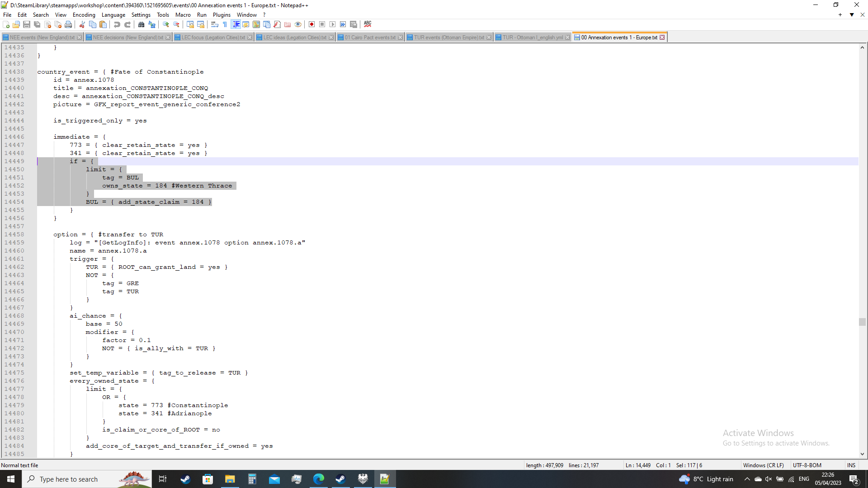This screenshot has height=488, width=868.
Task: Click the Undo toolbar icon
Action: coord(117,24)
